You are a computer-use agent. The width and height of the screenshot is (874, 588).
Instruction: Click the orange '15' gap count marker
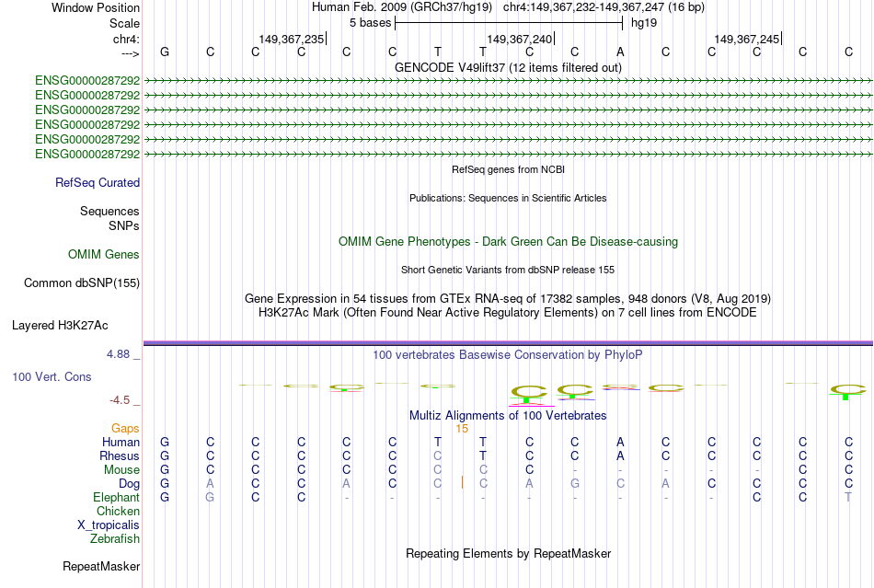462,429
